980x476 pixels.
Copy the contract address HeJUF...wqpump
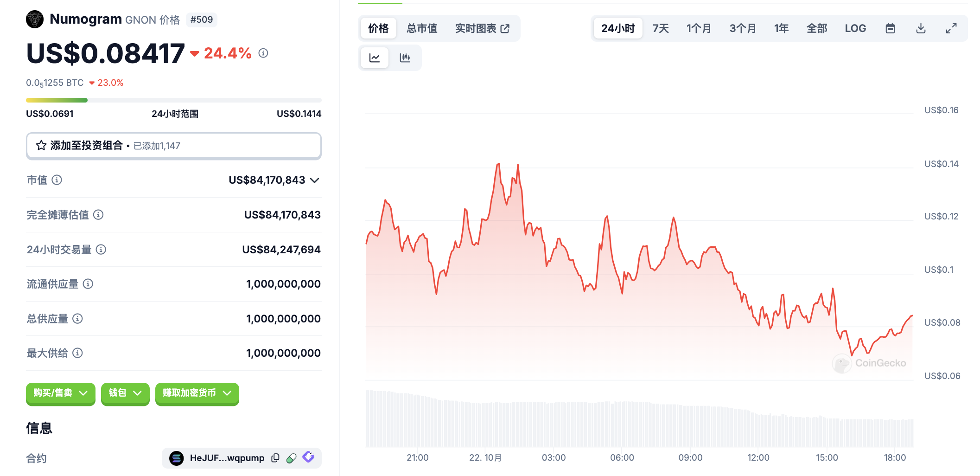[275, 458]
